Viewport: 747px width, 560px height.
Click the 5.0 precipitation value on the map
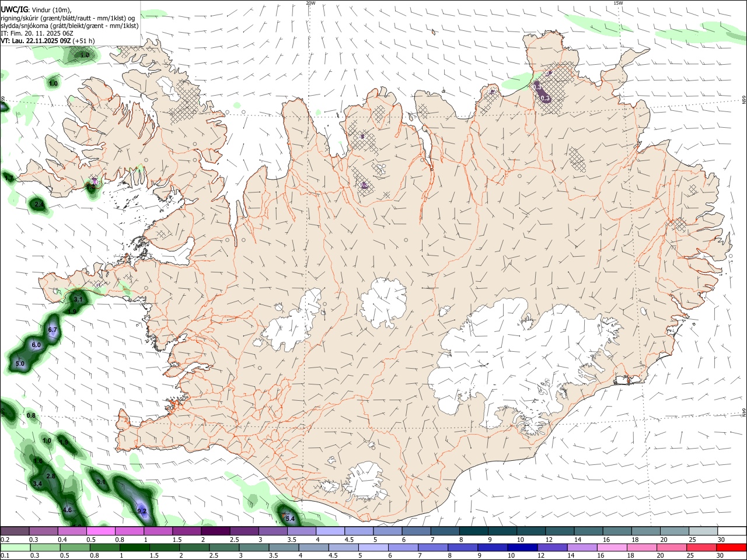tap(20, 364)
